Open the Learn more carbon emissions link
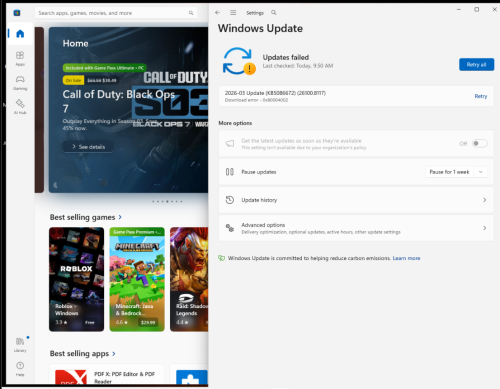The width and height of the screenshot is (500, 389). pos(406,258)
